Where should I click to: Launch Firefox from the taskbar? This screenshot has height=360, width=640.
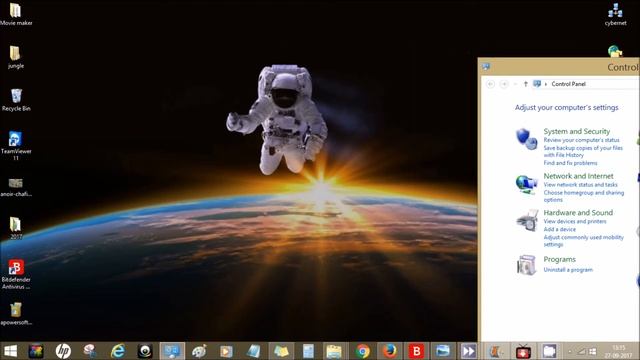pos(389,351)
